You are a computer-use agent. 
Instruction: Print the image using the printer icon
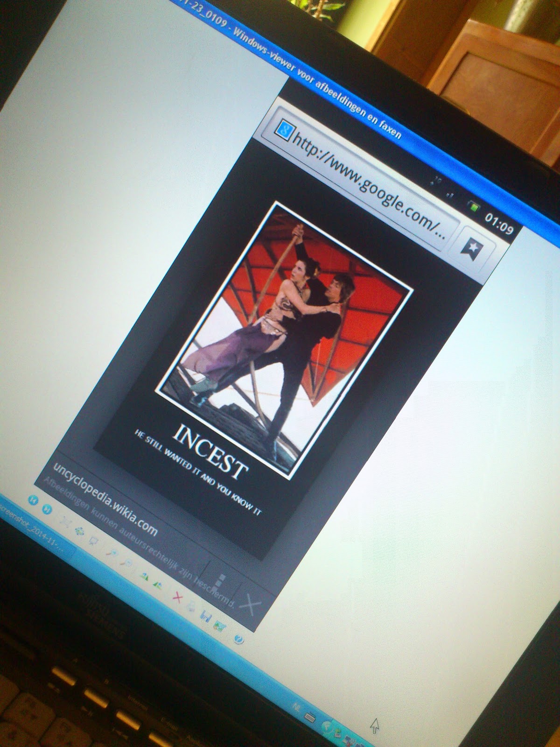click(x=191, y=606)
